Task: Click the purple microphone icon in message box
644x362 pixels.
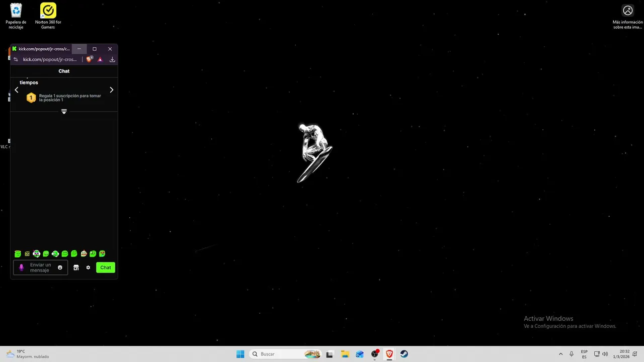Action: [21, 267]
